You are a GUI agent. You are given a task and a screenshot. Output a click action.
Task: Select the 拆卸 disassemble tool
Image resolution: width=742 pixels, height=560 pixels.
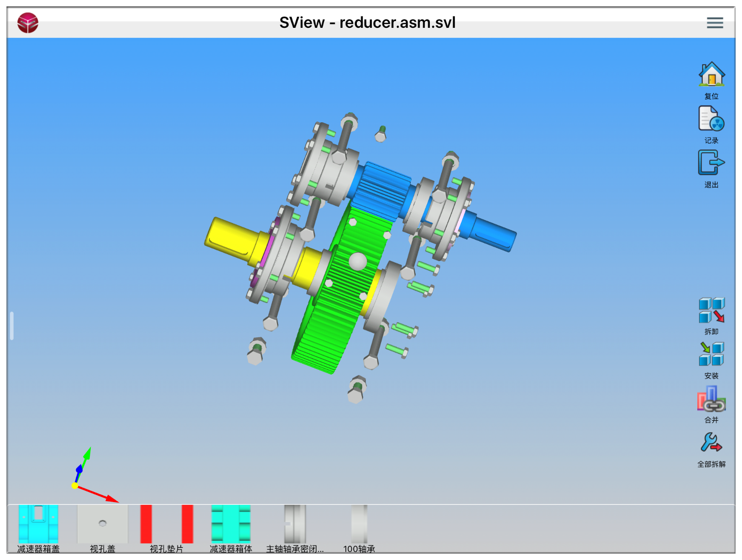pos(711,310)
